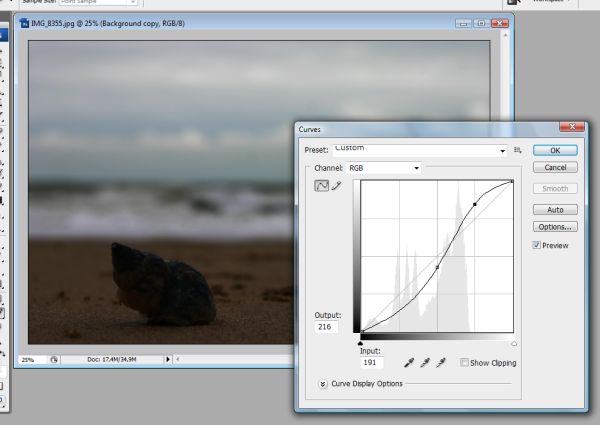
Task: Enable the Show Clipping checkbox
Action: [x=464, y=362]
